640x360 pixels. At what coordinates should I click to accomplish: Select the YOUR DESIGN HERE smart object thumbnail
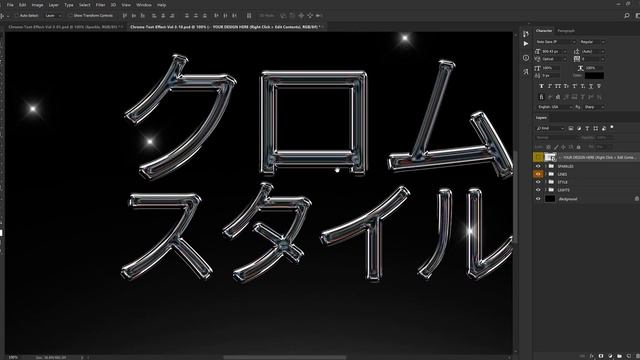pos(550,157)
